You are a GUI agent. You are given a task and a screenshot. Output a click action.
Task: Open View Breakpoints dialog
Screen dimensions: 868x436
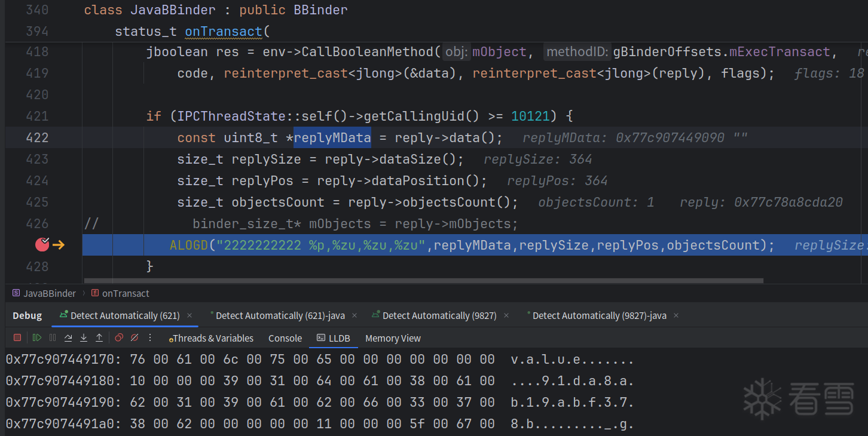point(119,337)
